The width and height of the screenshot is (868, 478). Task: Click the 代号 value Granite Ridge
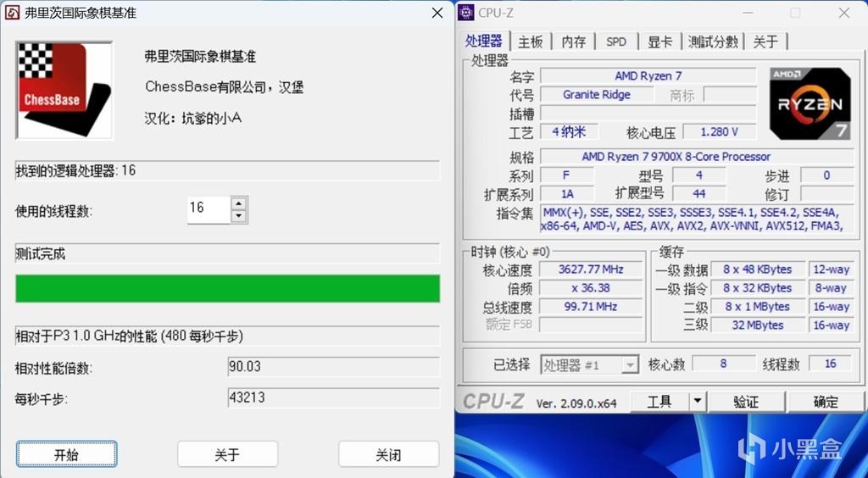click(596, 95)
